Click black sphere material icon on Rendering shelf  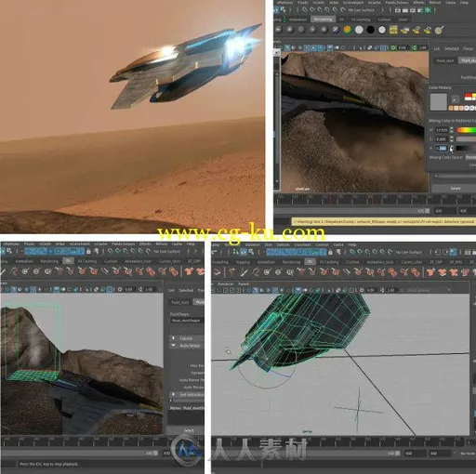pos(370,30)
